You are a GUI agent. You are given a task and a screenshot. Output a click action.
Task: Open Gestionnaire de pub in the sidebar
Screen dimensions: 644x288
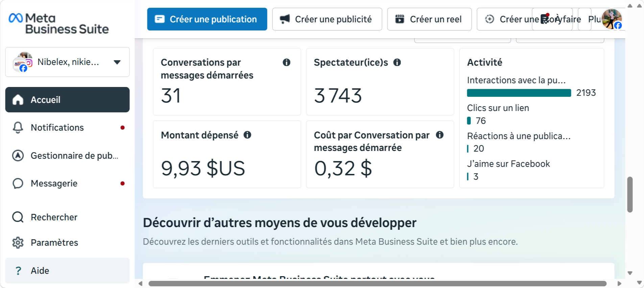(x=67, y=155)
